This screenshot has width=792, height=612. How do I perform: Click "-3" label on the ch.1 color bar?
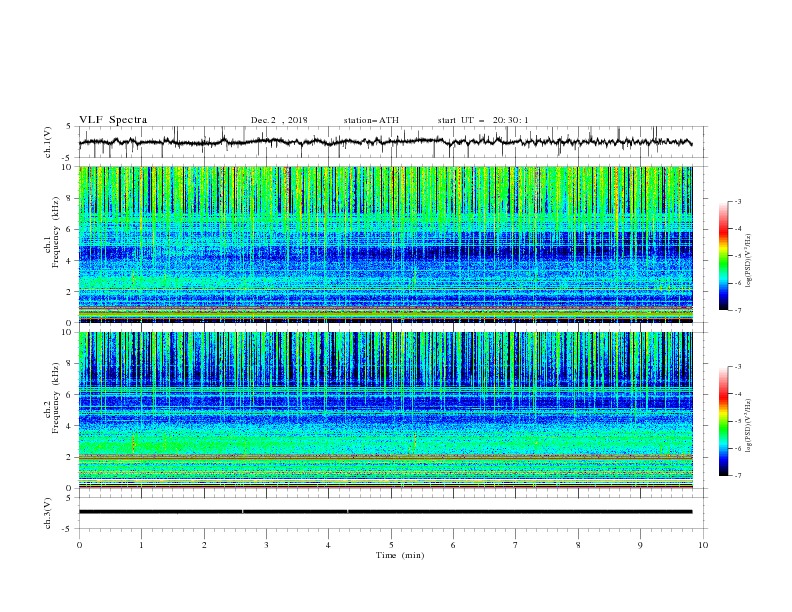click(x=738, y=201)
